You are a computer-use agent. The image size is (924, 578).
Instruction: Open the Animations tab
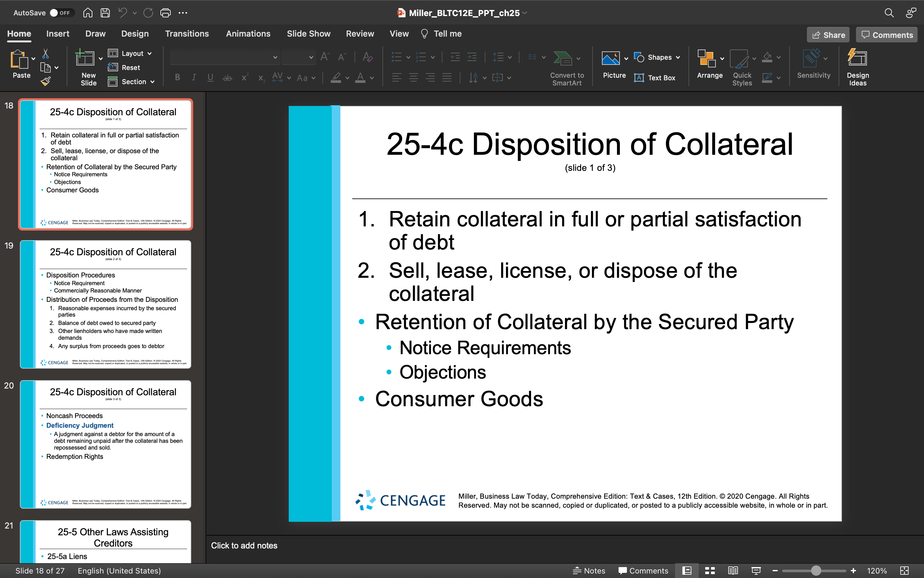pos(248,34)
